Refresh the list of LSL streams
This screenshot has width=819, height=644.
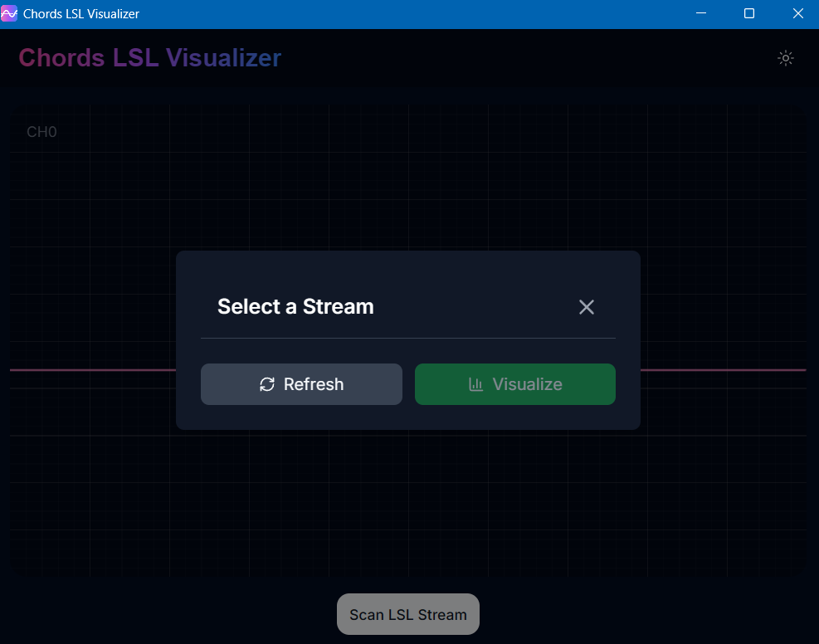[x=301, y=384]
